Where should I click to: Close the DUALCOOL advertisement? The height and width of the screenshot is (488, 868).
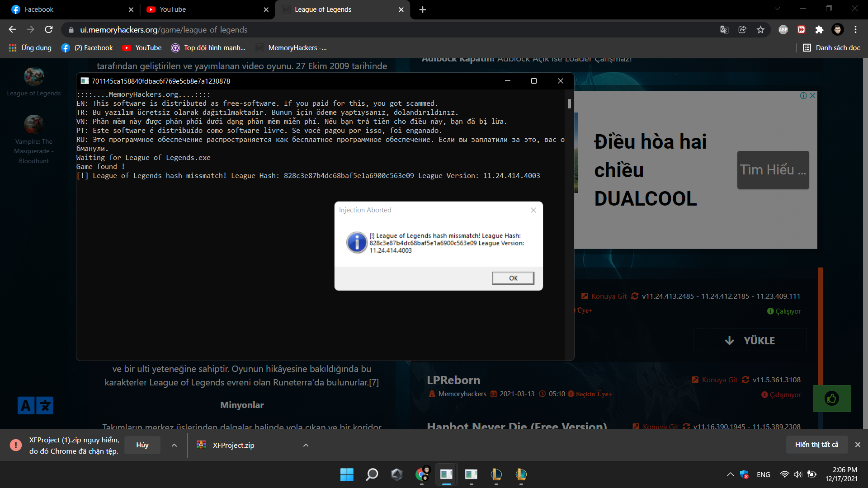[x=813, y=95]
